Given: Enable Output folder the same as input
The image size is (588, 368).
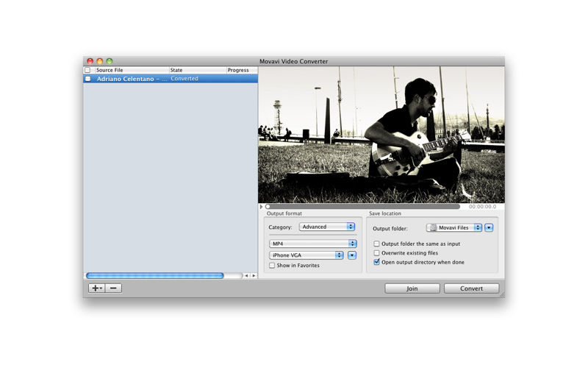Looking at the screenshot, I should tap(376, 244).
